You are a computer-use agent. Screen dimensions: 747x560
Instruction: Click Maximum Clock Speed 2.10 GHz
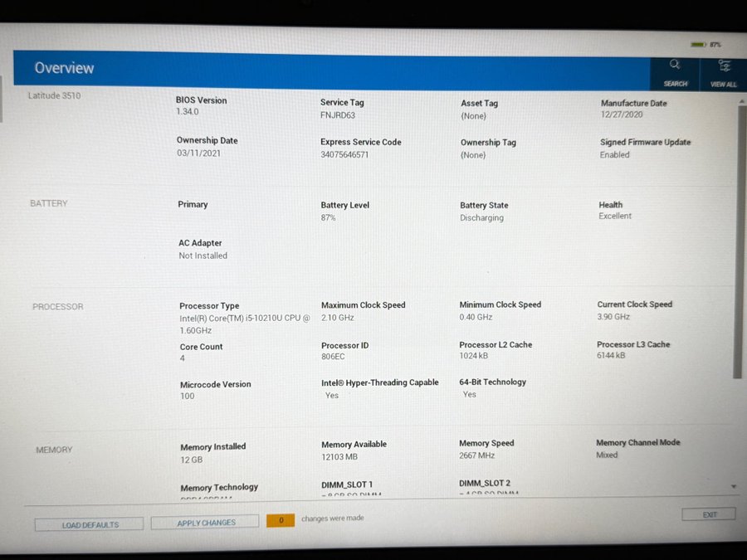click(x=337, y=318)
